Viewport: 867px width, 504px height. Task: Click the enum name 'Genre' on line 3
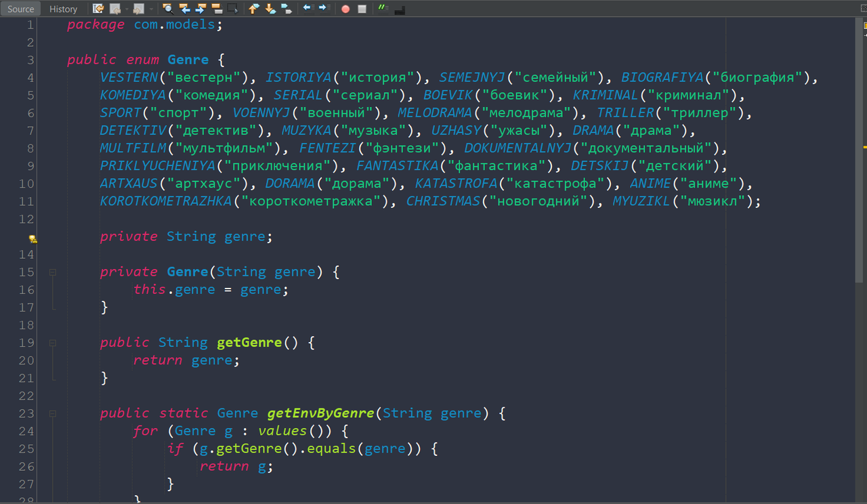188,60
